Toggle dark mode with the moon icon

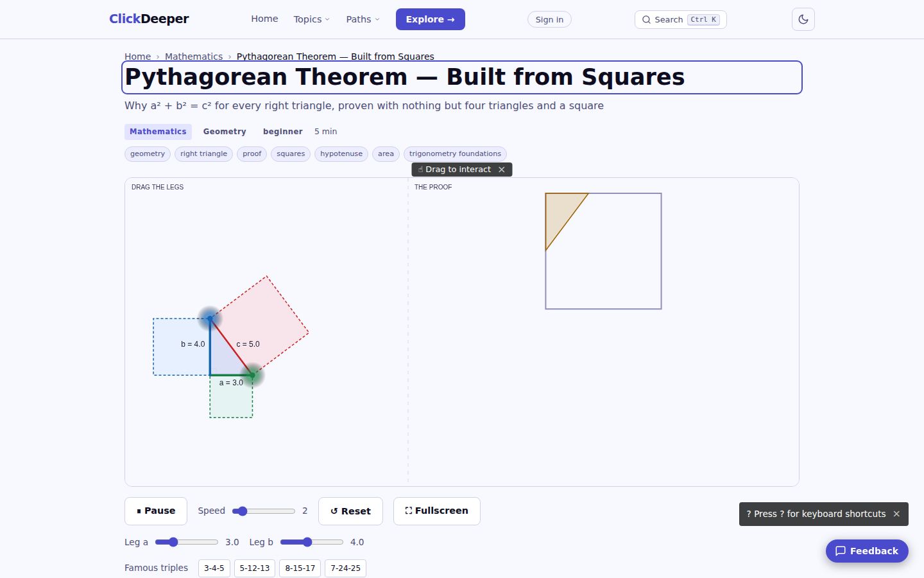[x=803, y=19]
